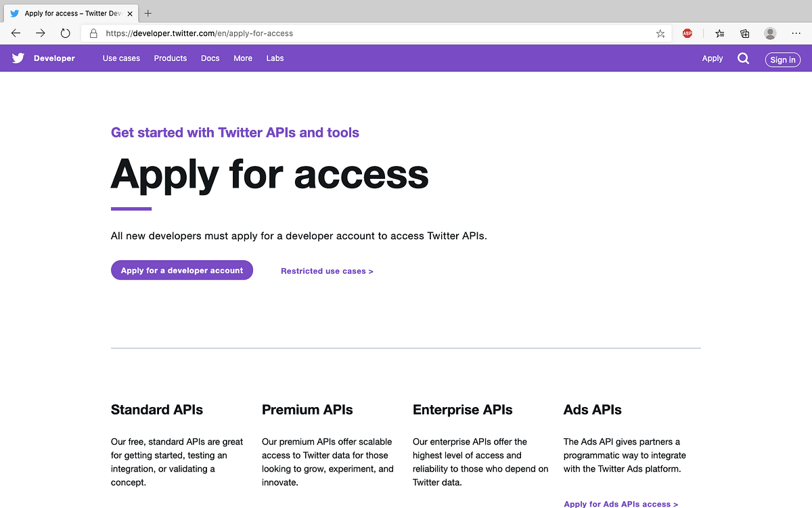The width and height of the screenshot is (812, 508).
Task: Open the Collections icon in the toolbar
Action: point(744,33)
